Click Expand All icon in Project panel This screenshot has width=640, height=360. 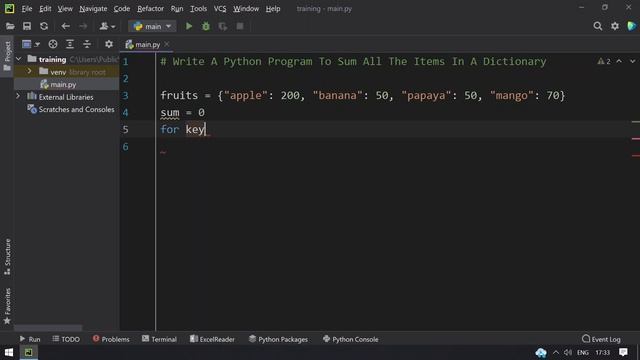point(70,44)
